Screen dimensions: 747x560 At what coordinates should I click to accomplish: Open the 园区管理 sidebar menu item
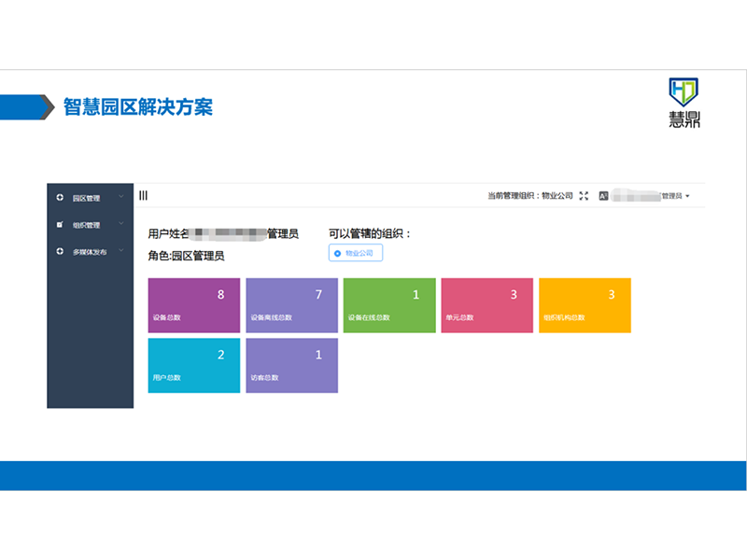tap(86, 198)
